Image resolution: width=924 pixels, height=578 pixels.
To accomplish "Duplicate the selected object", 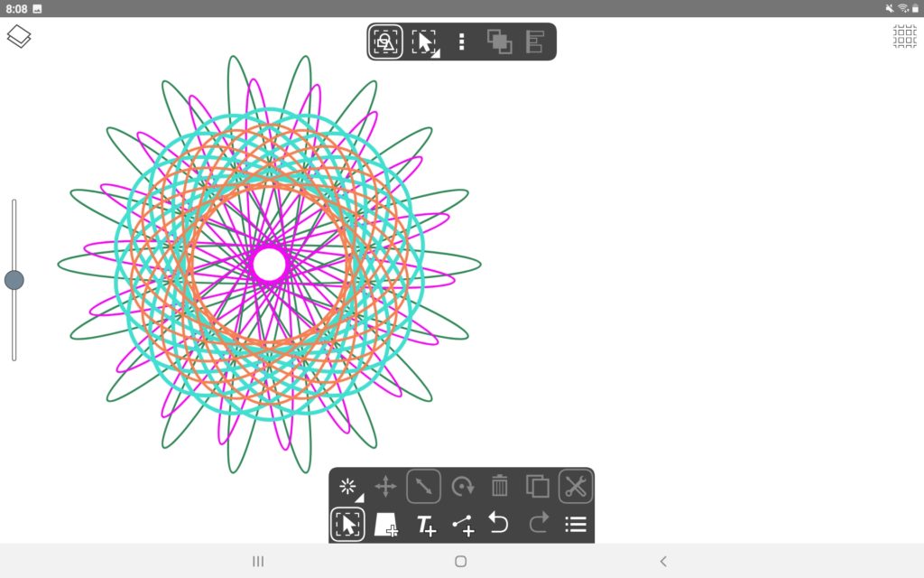I will coord(537,486).
